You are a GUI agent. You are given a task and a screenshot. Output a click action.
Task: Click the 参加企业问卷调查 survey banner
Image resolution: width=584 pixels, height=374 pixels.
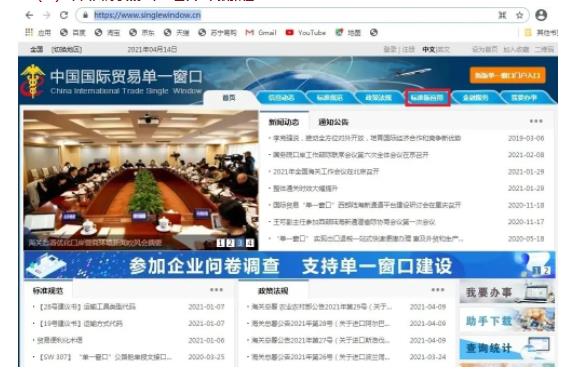pos(289,266)
